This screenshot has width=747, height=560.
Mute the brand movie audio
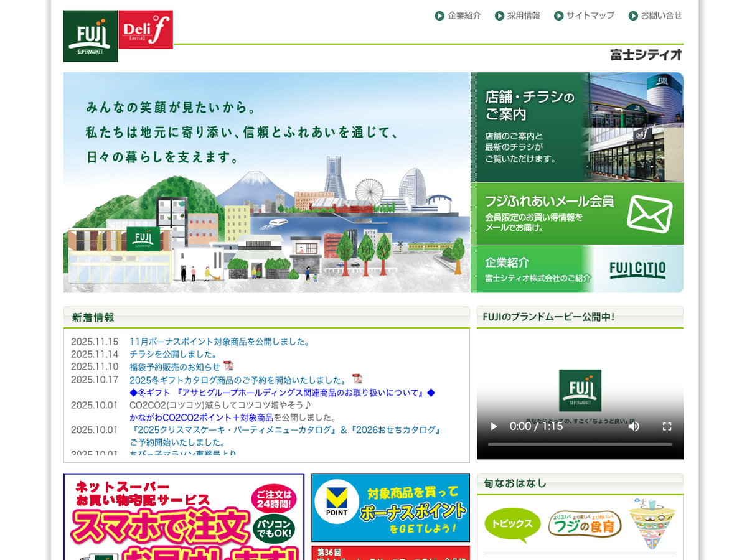(x=634, y=426)
